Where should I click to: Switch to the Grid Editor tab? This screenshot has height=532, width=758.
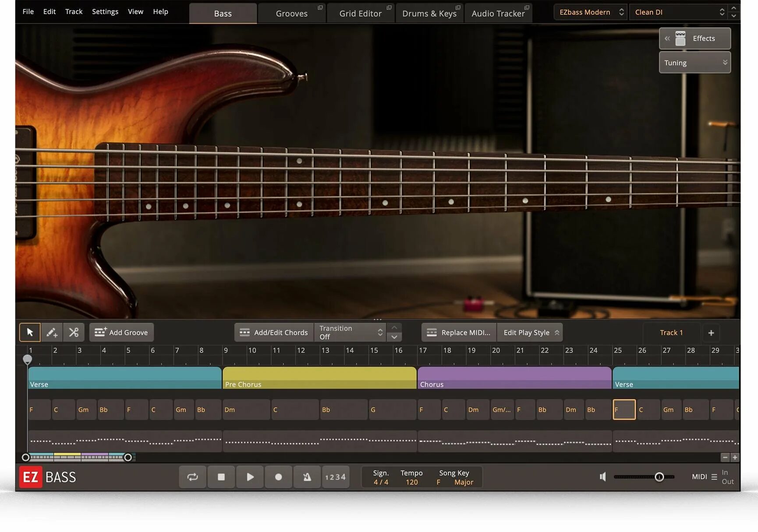(x=360, y=13)
